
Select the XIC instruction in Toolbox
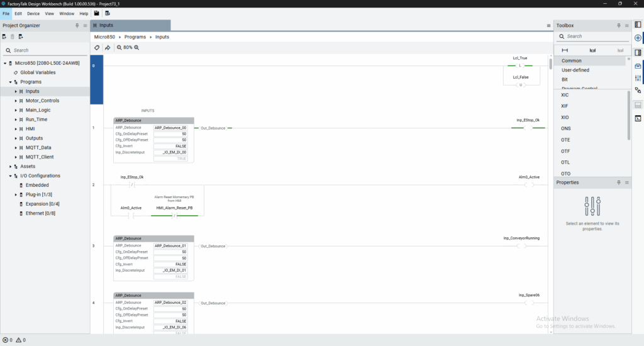click(x=565, y=95)
